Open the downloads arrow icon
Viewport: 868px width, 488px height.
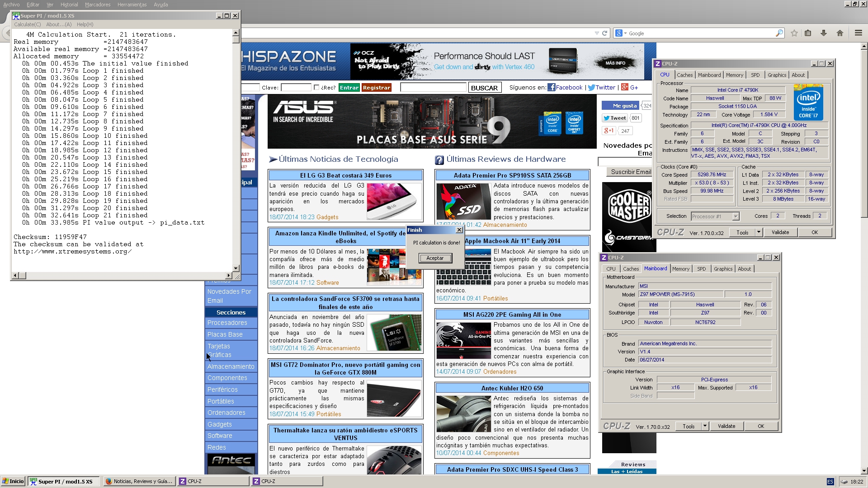[824, 33]
